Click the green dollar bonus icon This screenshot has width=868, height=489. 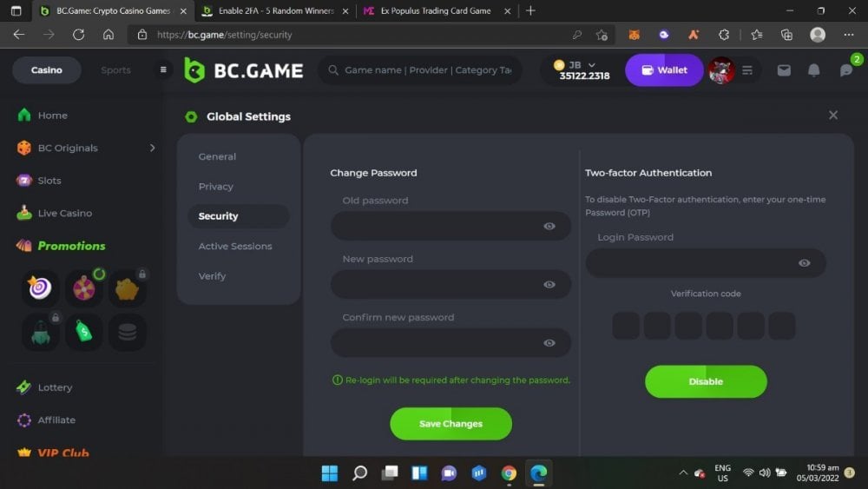pyautogui.click(x=84, y=332)
